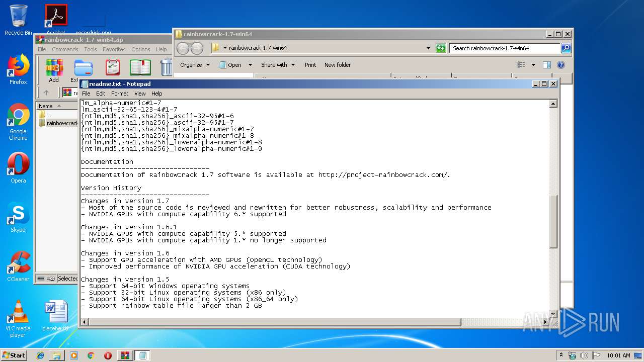This screenshot has width=644, height=362.
Task: Click Explorer Back navigation button
Action: coord(183,48)
